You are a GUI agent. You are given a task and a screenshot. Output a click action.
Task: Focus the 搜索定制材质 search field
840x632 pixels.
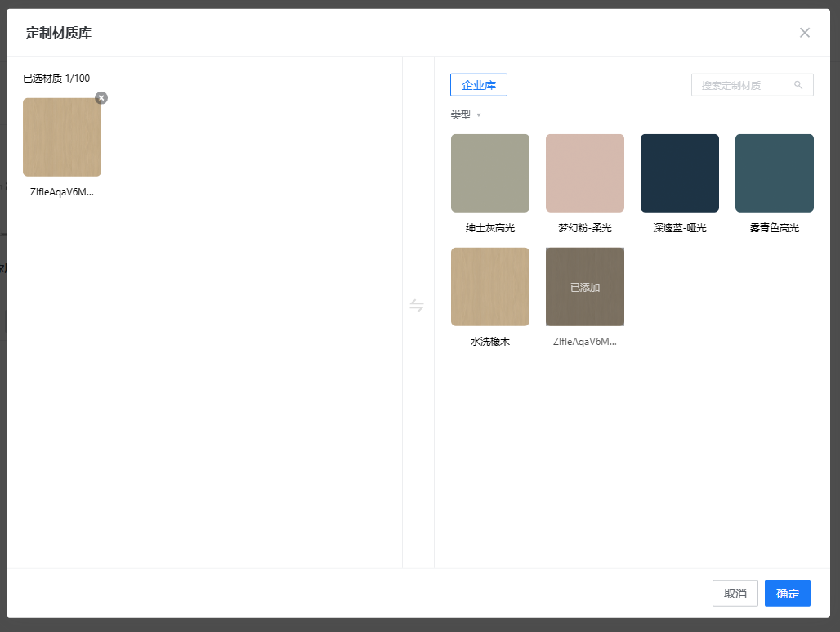(x=745, y=85)
